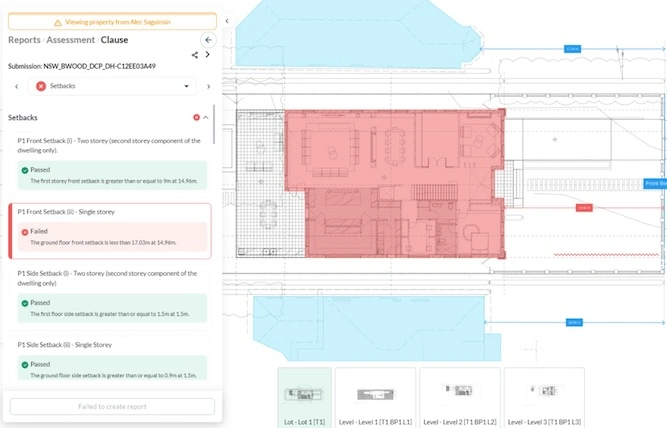Collapse the Setbacks section chevron

206,117
